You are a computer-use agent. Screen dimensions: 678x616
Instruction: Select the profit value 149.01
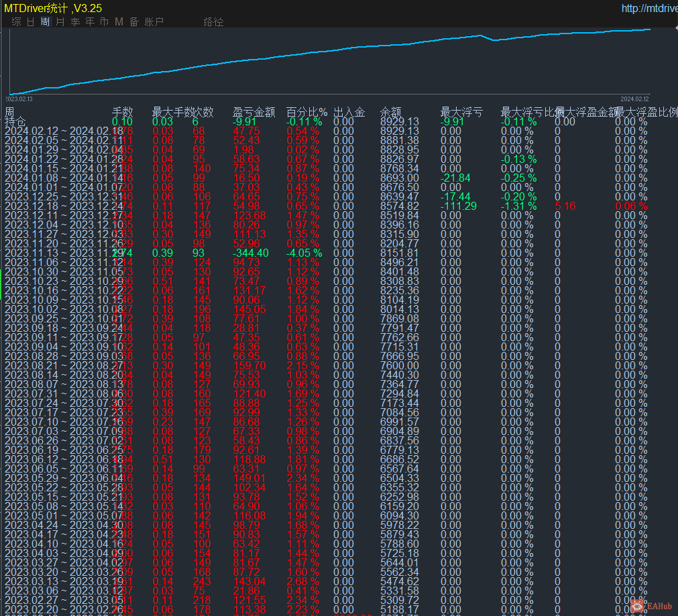click(249, 479)
